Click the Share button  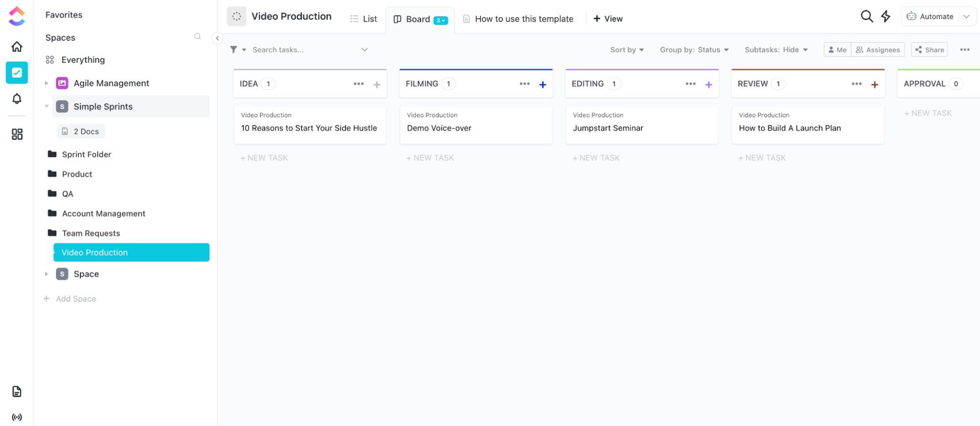[929, 50]
